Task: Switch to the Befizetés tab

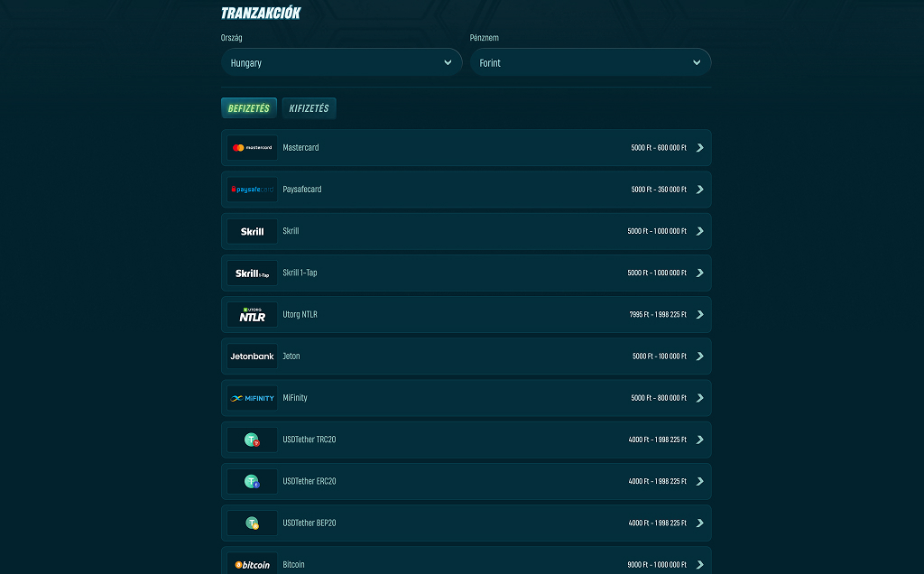Action: 249,108
